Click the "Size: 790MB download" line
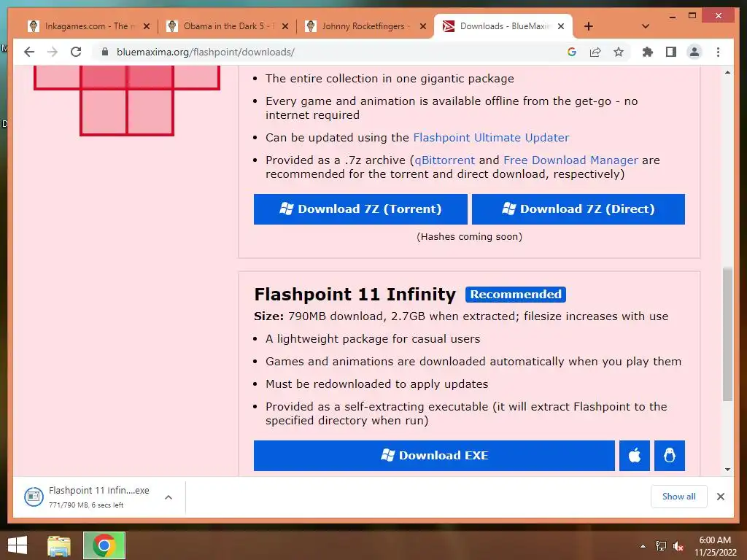Viewport: 747px width, 560px height. click(x=461, y=316)
